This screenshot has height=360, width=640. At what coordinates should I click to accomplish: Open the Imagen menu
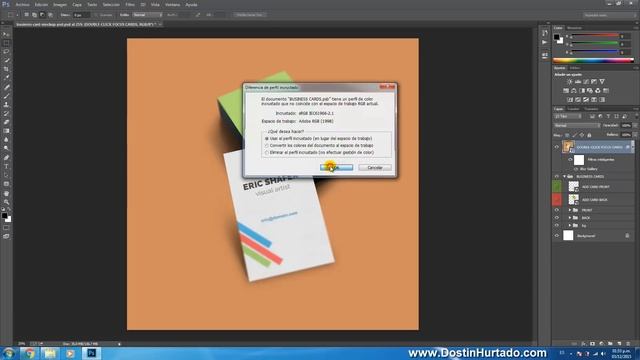60,4
